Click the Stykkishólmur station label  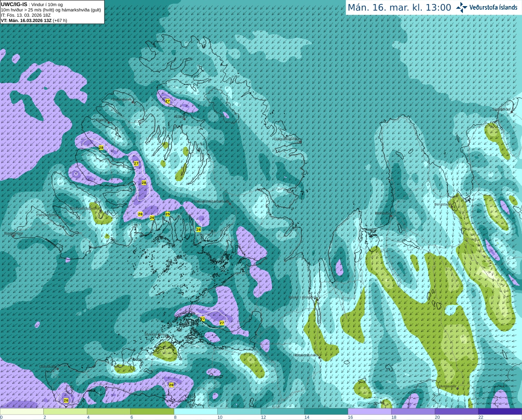pyautogui.click(x=156, y=334)
